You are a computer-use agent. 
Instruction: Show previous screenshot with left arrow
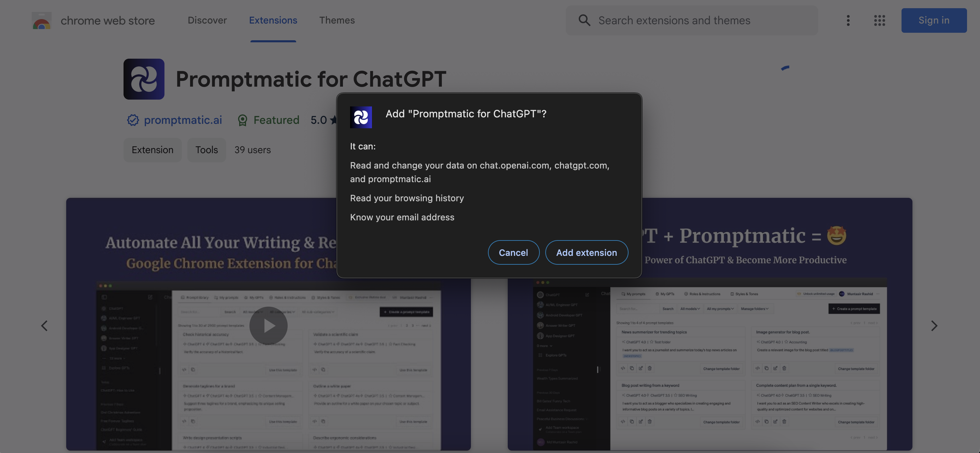coord(44,325)
